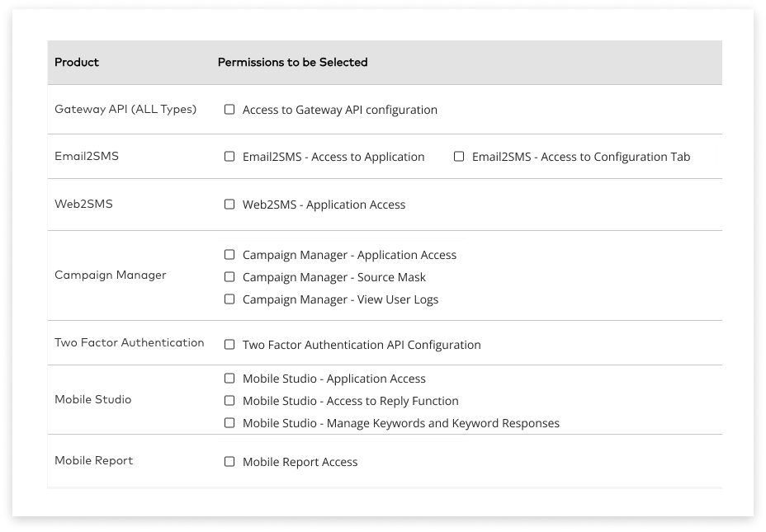Check Two Factor Authentication API Configuration
The width and height of the screenshot is (766, 532).
[x=229, y=345]
